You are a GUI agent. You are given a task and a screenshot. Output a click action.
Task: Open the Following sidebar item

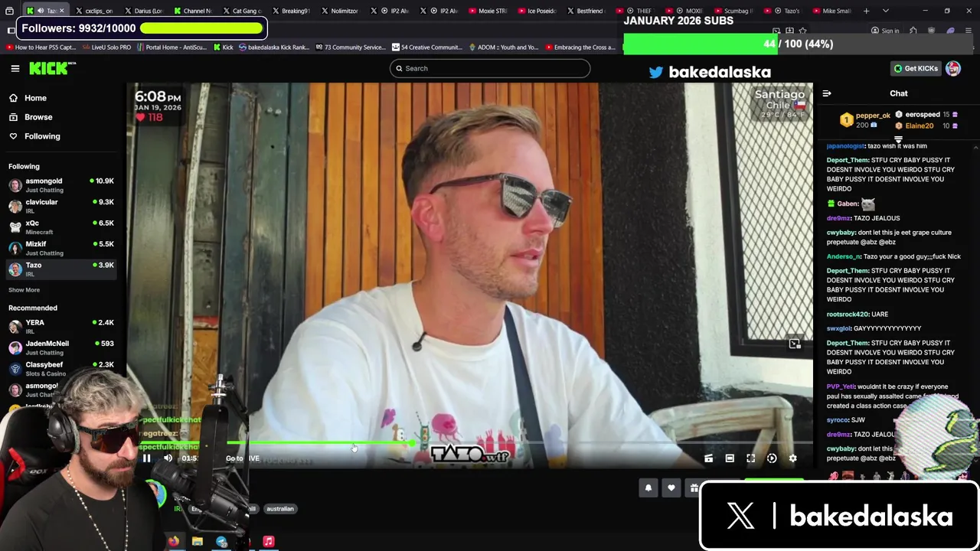pyautogui.click(x=42, y=136)
